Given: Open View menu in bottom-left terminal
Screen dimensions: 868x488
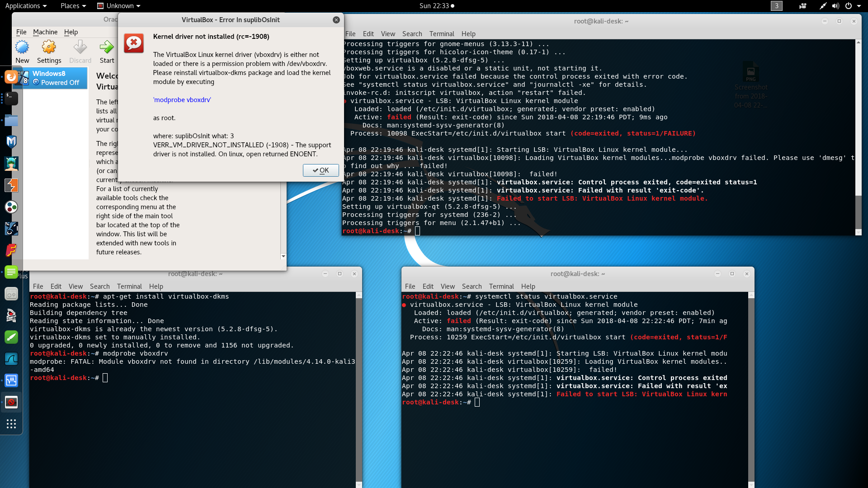Looking at the screenshot, I should [75, 286].
